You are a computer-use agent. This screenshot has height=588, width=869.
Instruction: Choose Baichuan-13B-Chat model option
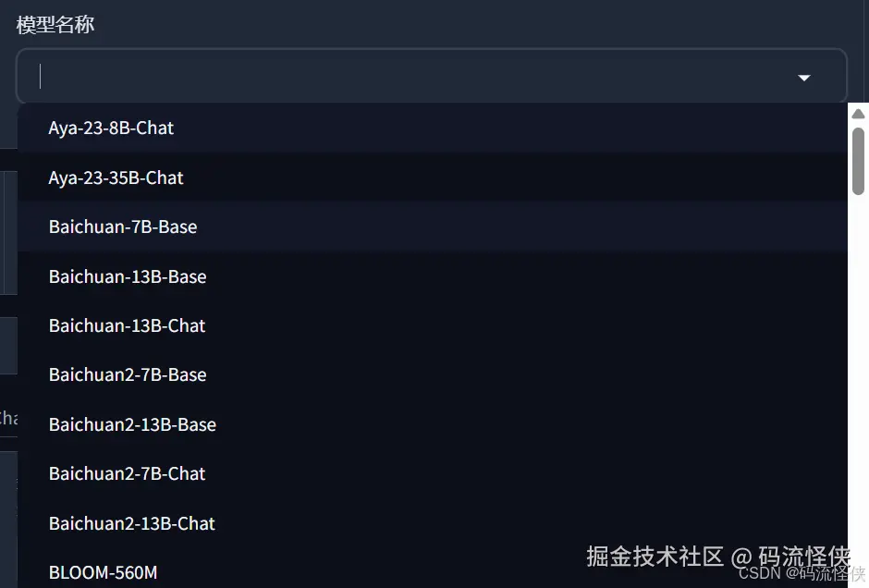tap(128, 325)
